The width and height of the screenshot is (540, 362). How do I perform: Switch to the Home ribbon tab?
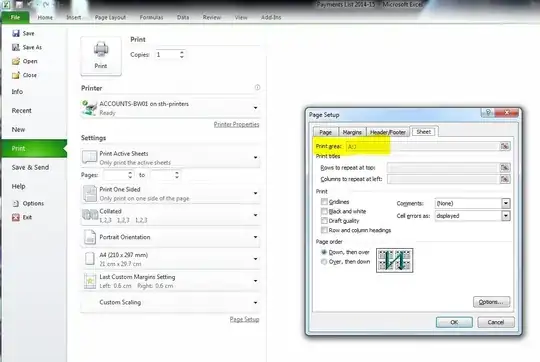pos(45,17)
